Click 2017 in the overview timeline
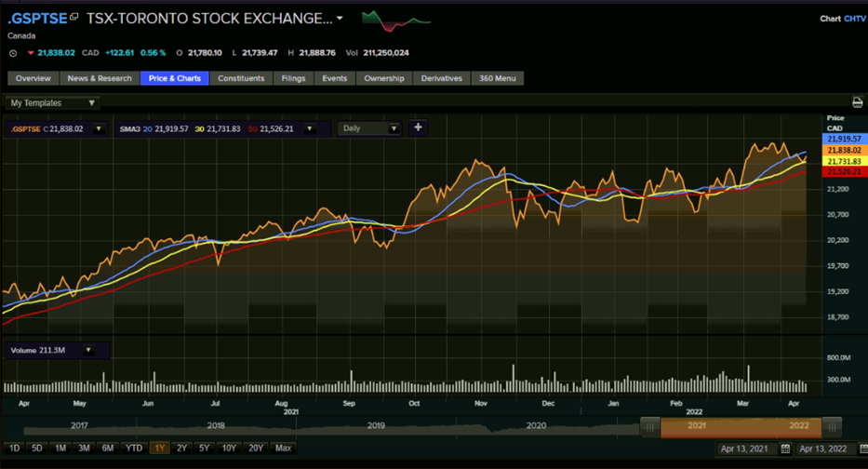 (79, 425)
